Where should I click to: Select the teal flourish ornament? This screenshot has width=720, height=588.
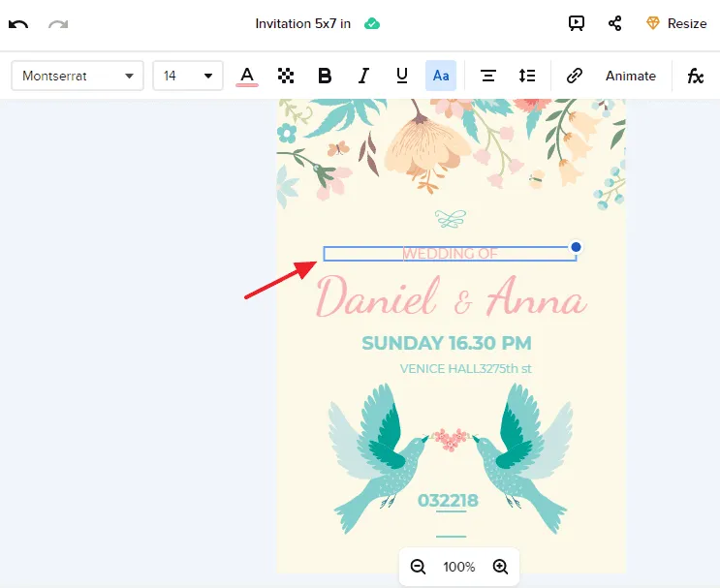(451, 219)
